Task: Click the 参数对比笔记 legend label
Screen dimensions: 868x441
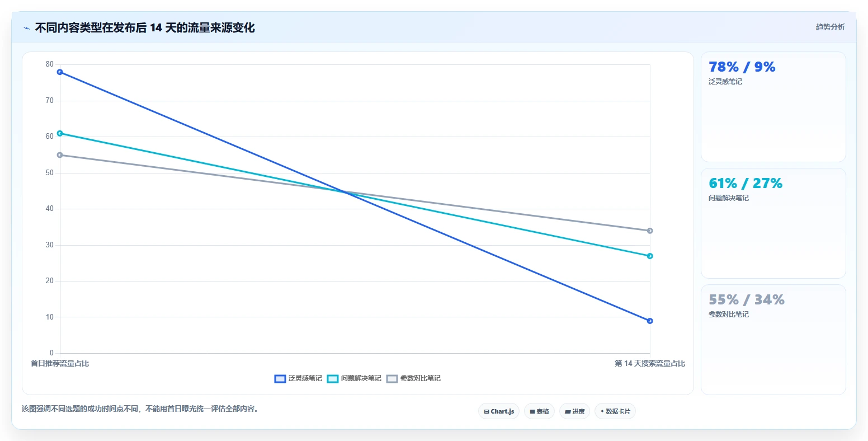Action: (x=421, y=379)
